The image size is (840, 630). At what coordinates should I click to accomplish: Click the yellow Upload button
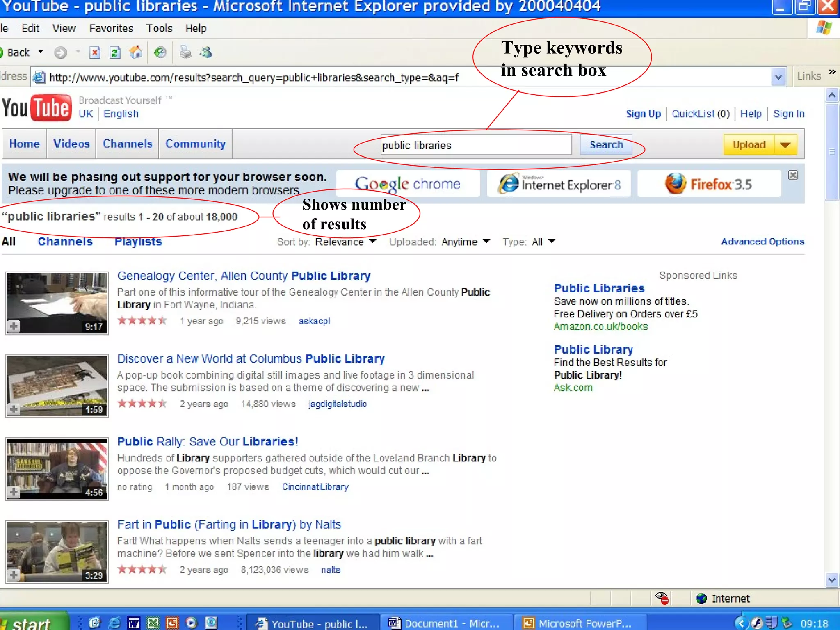[x=749, y=145]
